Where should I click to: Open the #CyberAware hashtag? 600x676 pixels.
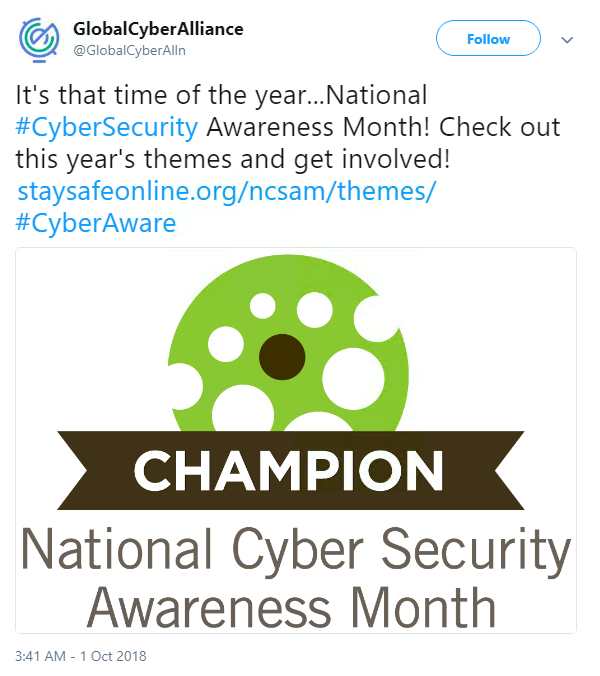(x=96, y=223)
